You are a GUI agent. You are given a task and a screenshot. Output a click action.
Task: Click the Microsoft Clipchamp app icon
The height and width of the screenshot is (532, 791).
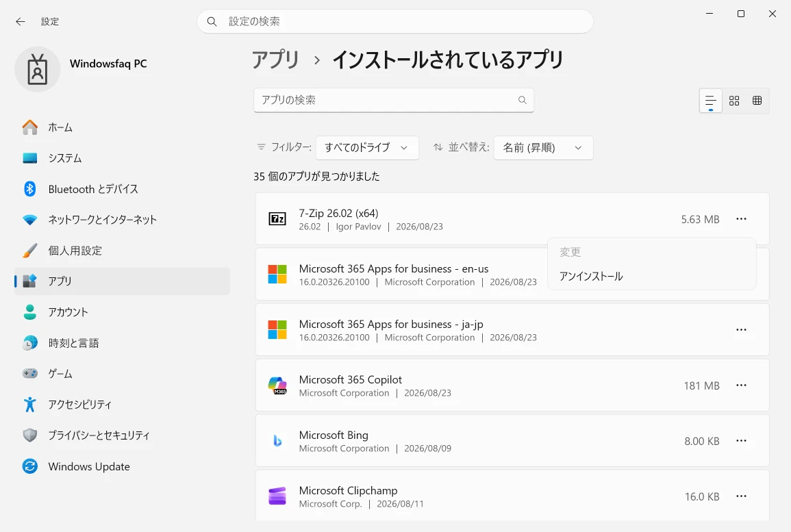coord(277,496)
